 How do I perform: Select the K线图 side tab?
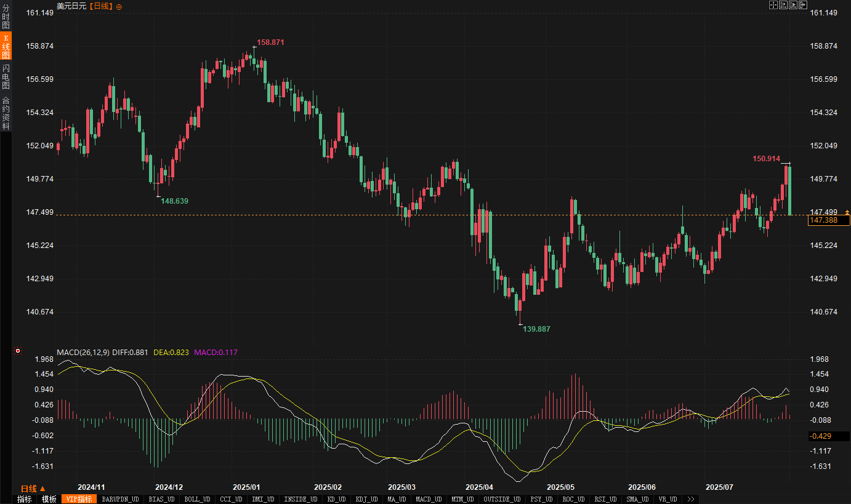tap(6, 47)
